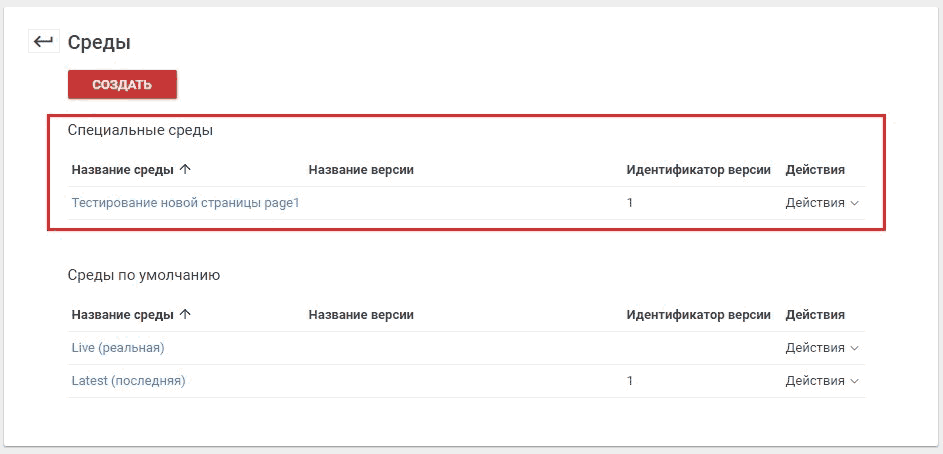Sort special environments by the up-arrow icon
Image resolution: width=943 pixels, height=454 pixels.
(185, 170)
